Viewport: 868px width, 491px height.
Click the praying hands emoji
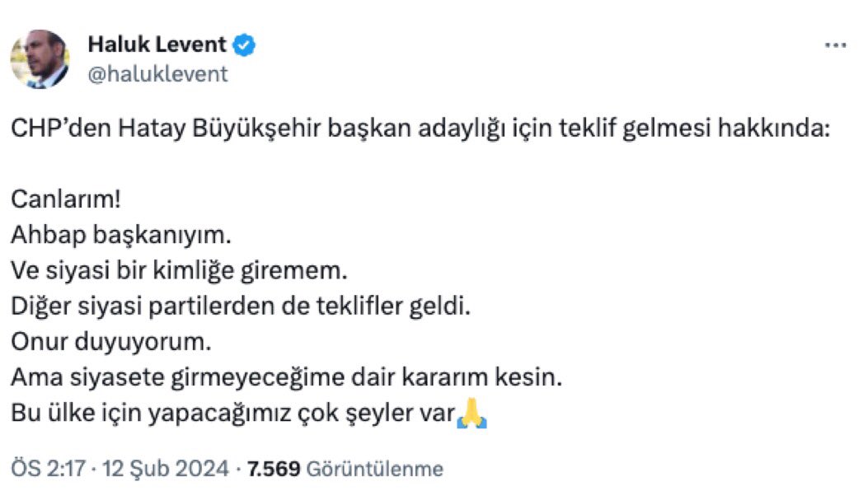tap(472, 414)
